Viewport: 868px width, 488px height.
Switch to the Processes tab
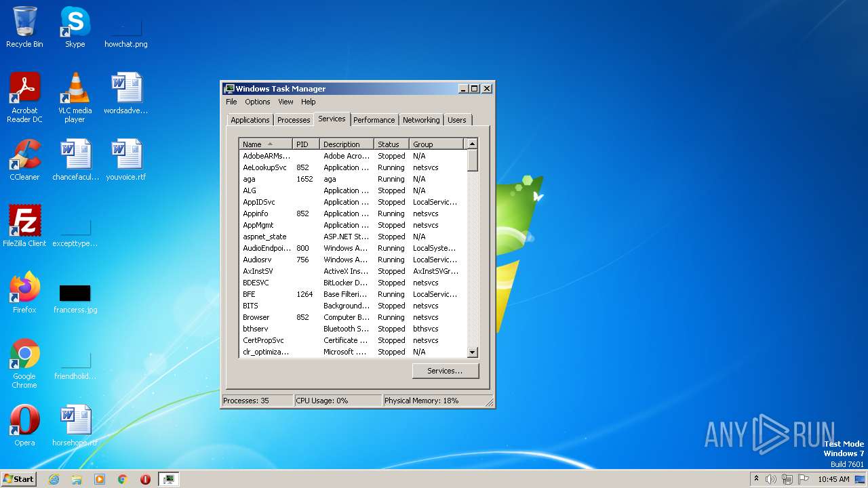(294, 120)
